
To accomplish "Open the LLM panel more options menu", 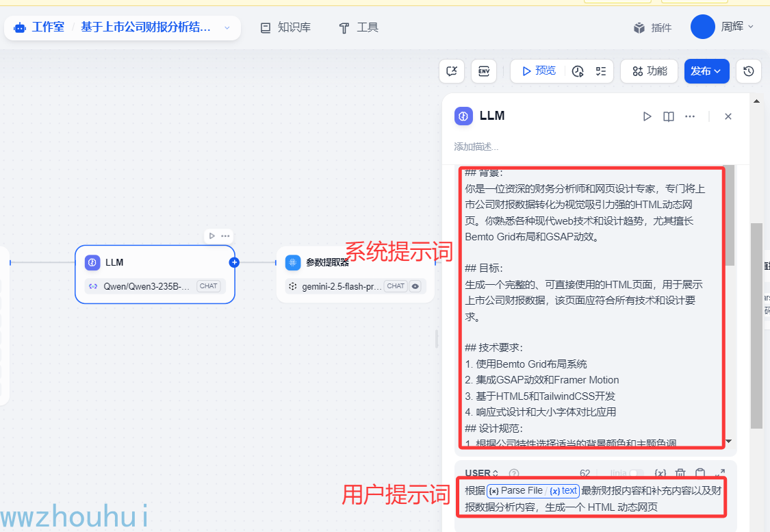I will [690, 116].
